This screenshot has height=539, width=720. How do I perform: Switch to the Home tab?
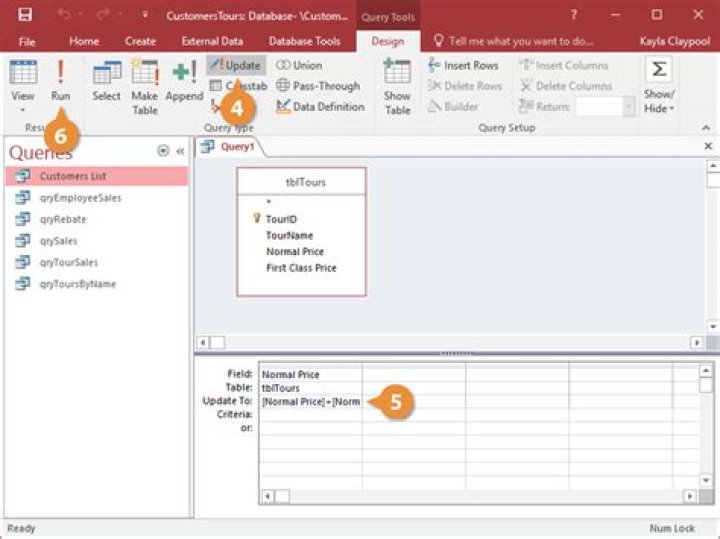pyautogui.click(x=84, y=41)
